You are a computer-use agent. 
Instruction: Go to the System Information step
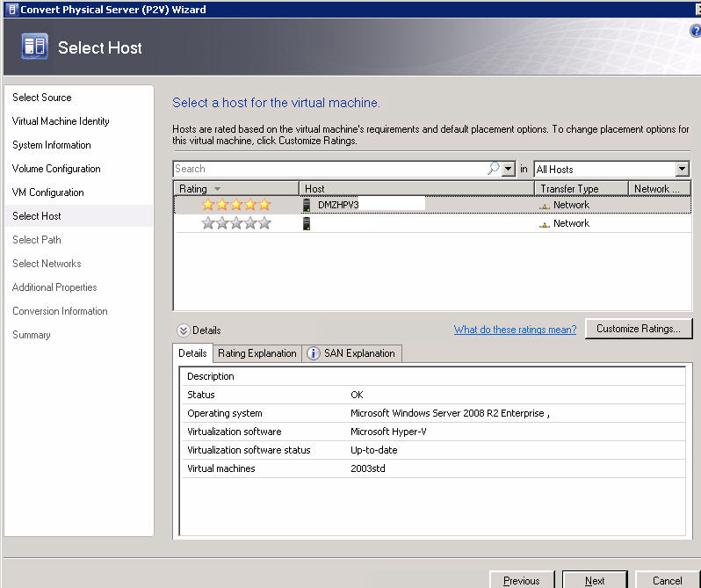click(x=52, y=145)
